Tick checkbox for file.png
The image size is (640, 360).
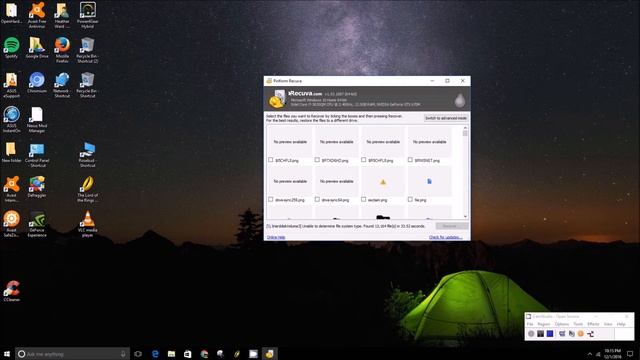click(410, 200)
